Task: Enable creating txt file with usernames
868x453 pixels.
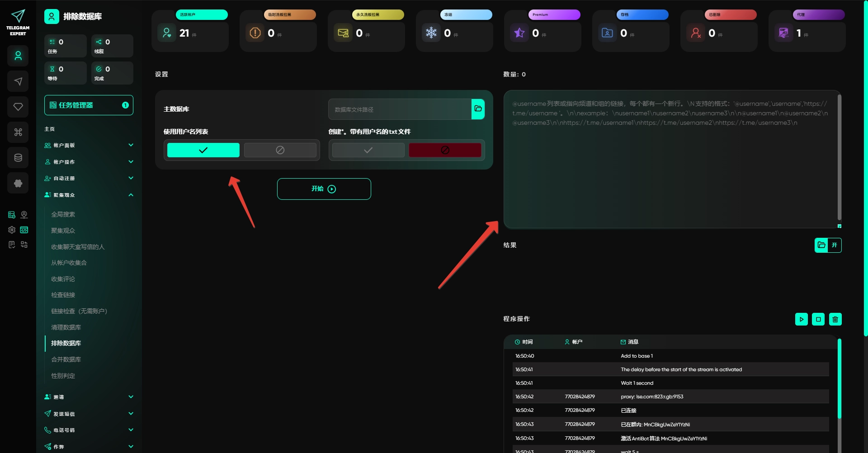Action: pyautogui.click(x=368, y=150)
